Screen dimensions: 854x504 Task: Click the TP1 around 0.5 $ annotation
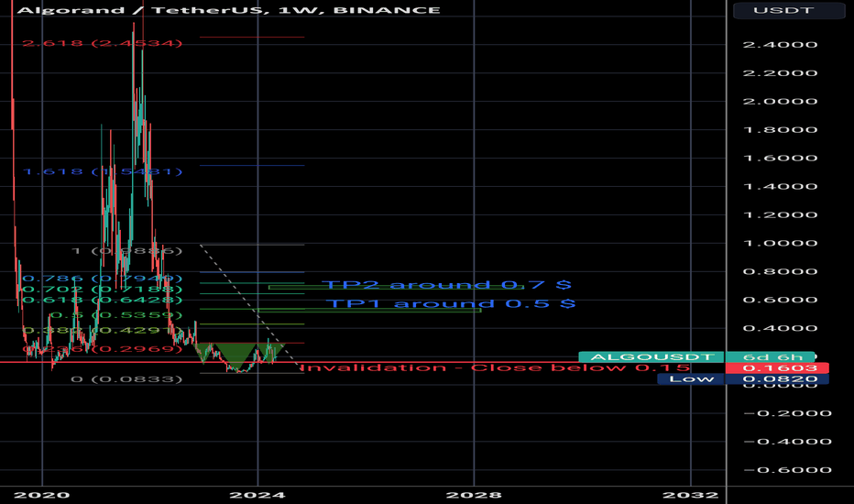(x=451, y=303)
